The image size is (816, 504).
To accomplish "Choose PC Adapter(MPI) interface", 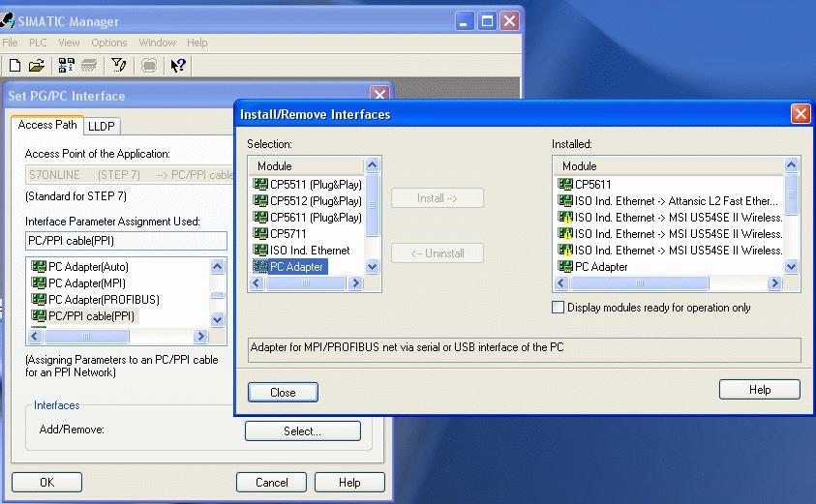I will click(x=78, y=282).
